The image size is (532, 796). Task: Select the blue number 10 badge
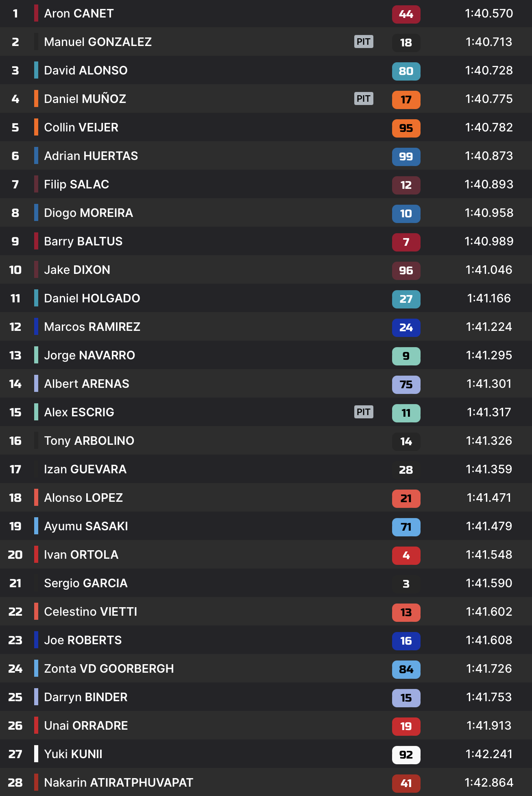[406, 214]
